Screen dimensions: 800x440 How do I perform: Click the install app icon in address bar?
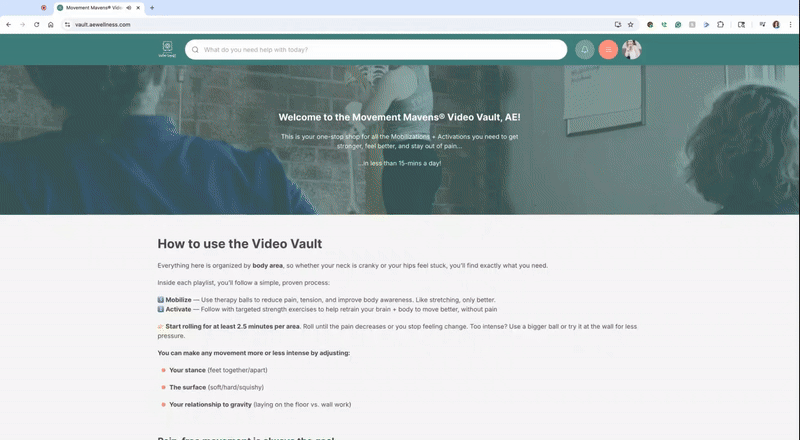click(x=618, y=25)
